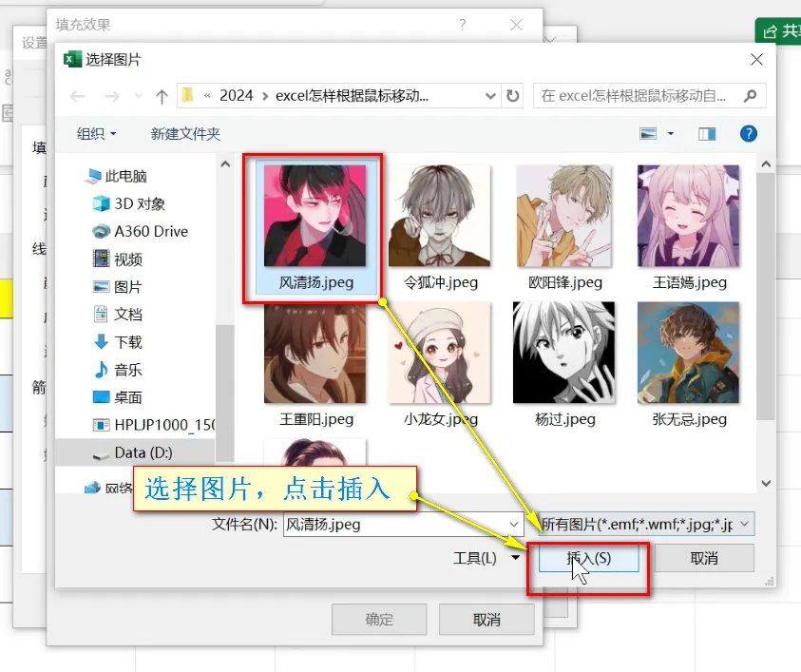
Task: Close the 选择图片 dialog
Action: tap(756, 60)
